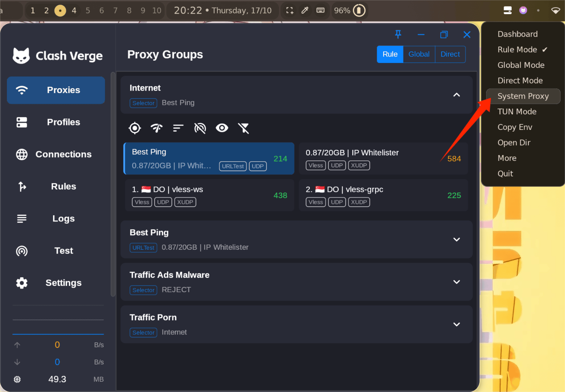Switch proxy mode to Rule

(390, 54)
